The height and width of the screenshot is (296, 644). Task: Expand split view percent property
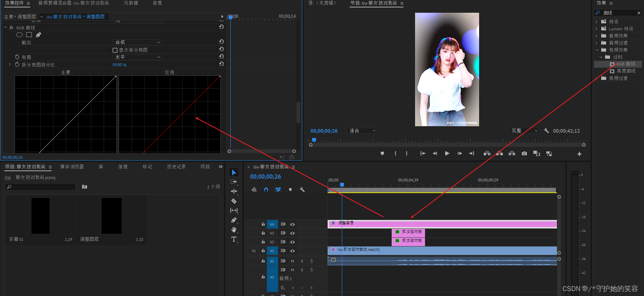point(10,64)
